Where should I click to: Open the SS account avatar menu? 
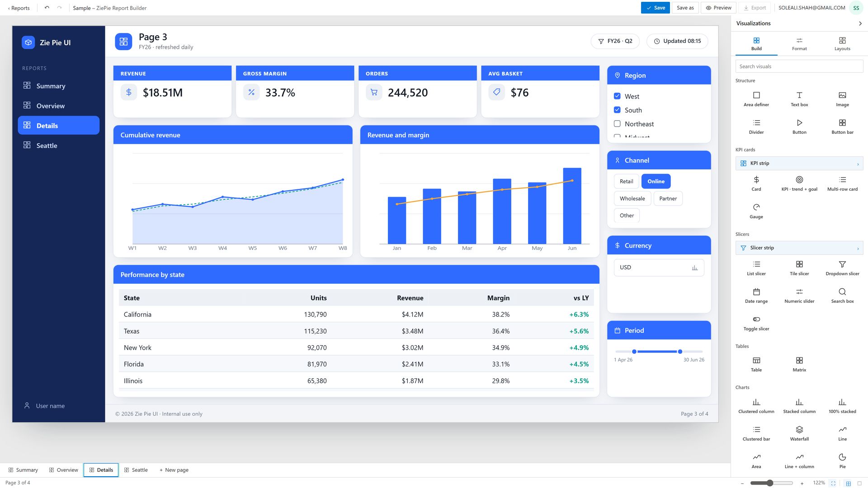point(856,8)
